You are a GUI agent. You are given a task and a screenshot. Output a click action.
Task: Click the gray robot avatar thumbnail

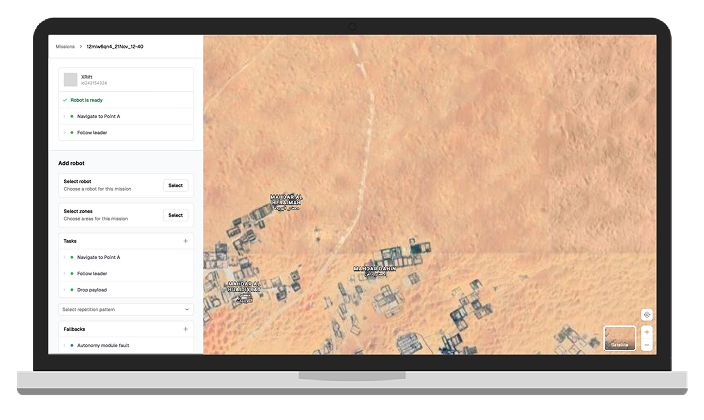click(70, 80)
